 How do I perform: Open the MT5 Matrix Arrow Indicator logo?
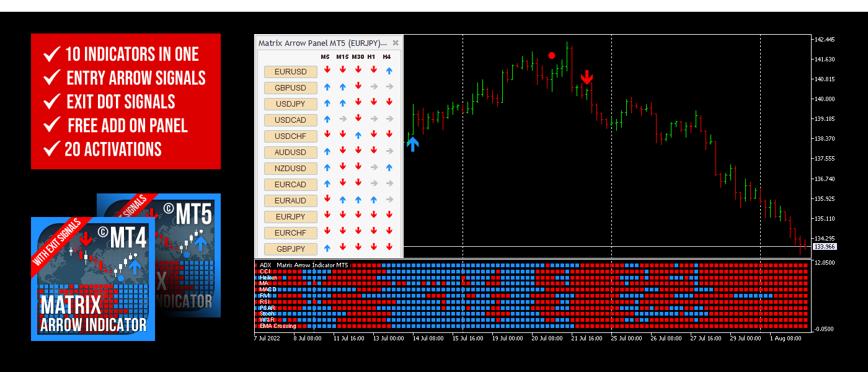(188, 254)
